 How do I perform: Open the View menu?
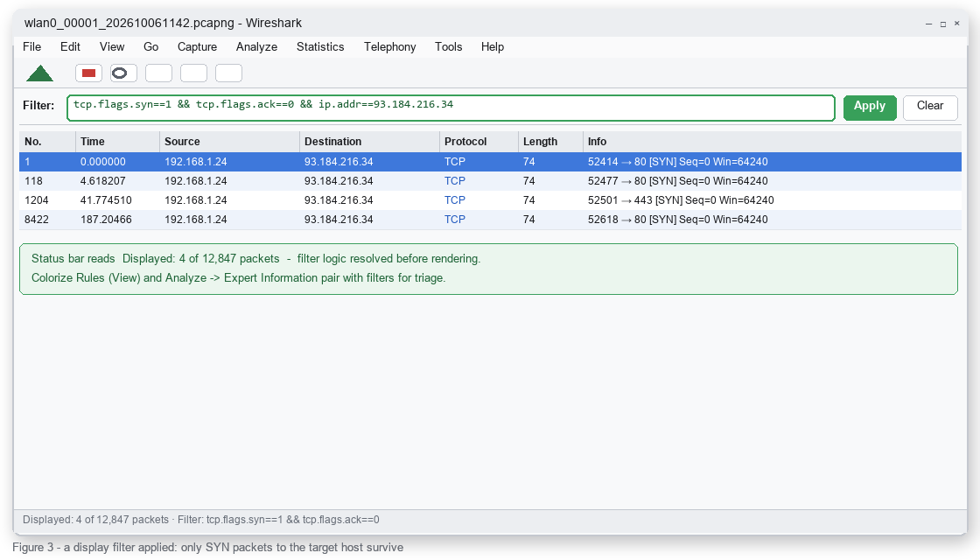tap(112, 47)
